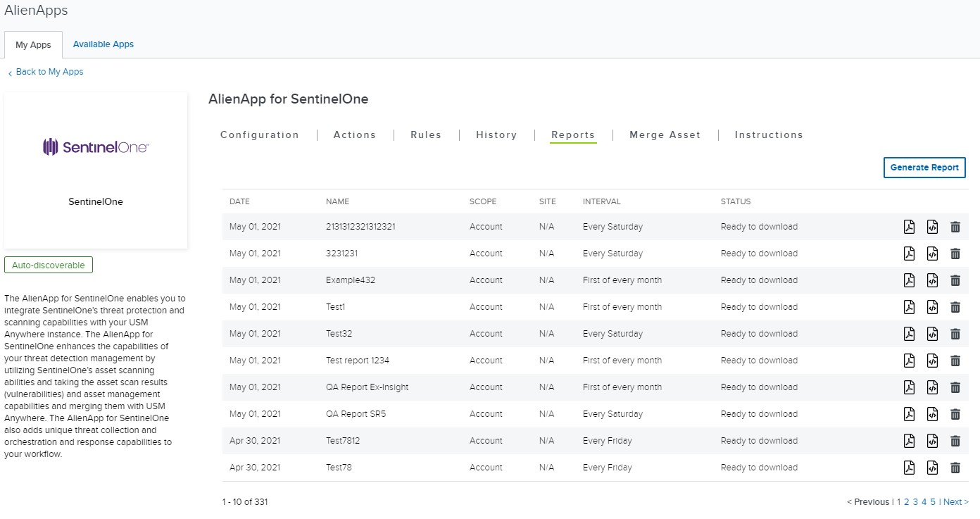The height and width of the screenshot is (519, 980).
Task: Download code file for Test1 report
Action: [932, 307]
